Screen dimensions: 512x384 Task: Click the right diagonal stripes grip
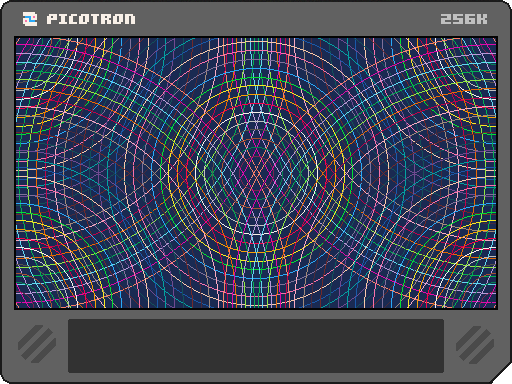point(475,345)
